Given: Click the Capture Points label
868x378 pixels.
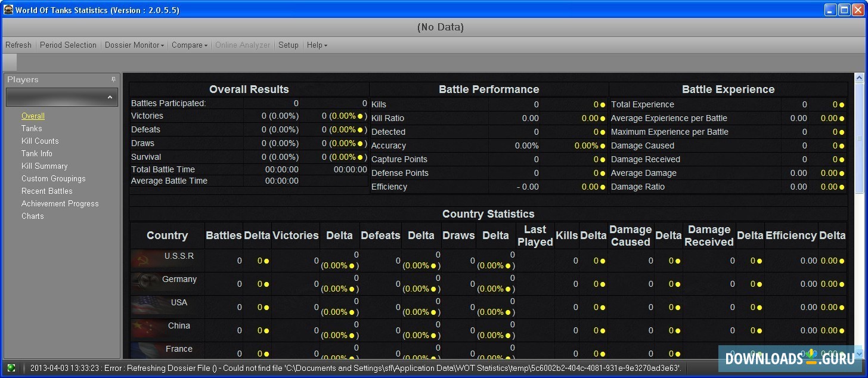Looking at the screenshot, I should pyautogui.click(x=399, y=159).
